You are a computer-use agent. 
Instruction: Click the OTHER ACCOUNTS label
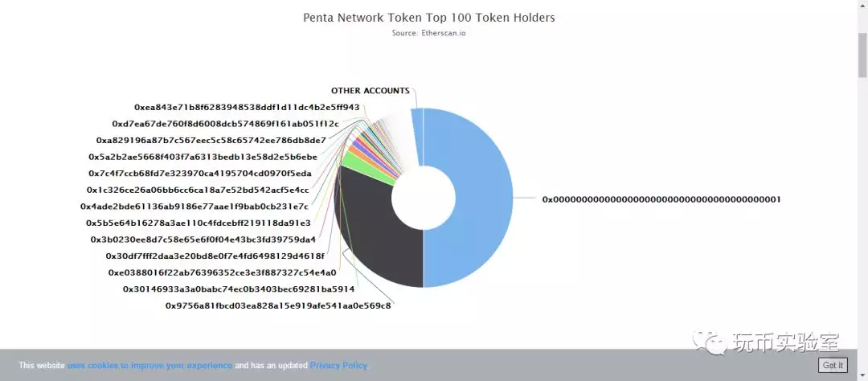[371, 90]
